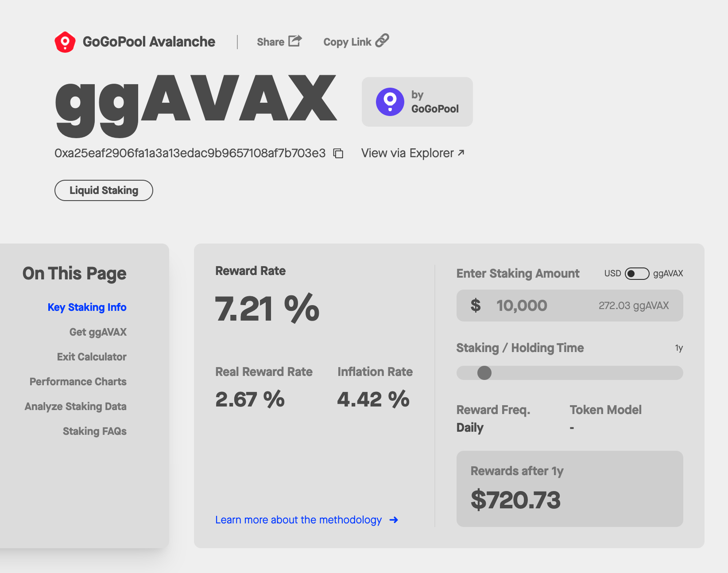
Task: Click the ggAVAX label beside the toggle
Action: coord(668,274)
